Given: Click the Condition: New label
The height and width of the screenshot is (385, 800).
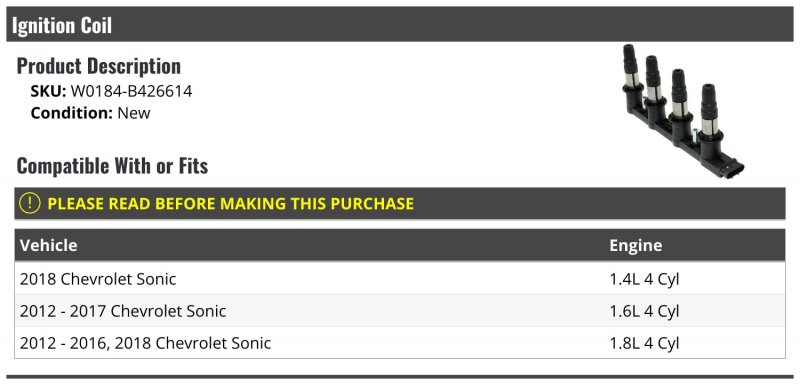Looking at the screenshot, I should click(x=90, y=113).
